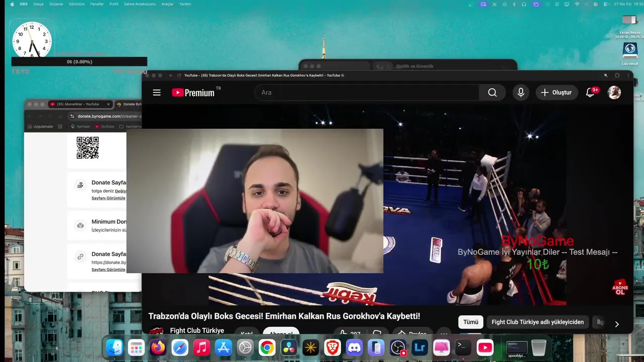This screenshot has height=362, width=644.
Task: Open Lightroom from the Dock
Action: pos(420,347)
